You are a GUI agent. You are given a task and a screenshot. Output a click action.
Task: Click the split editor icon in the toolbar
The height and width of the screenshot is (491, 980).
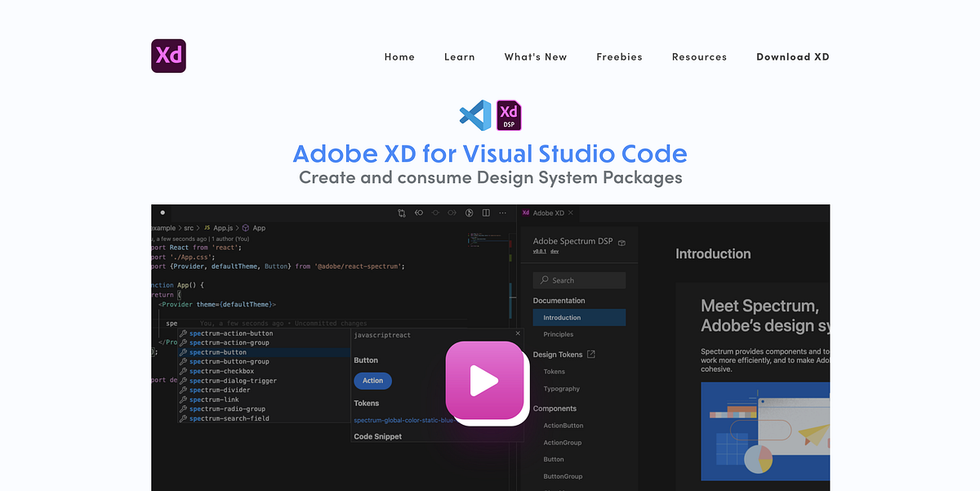[485, 212]
